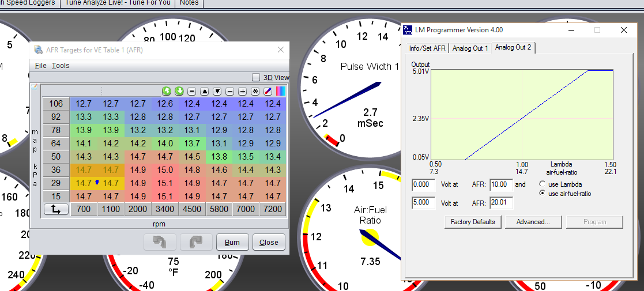Click the table color gradient swatch

pos(281,91)
